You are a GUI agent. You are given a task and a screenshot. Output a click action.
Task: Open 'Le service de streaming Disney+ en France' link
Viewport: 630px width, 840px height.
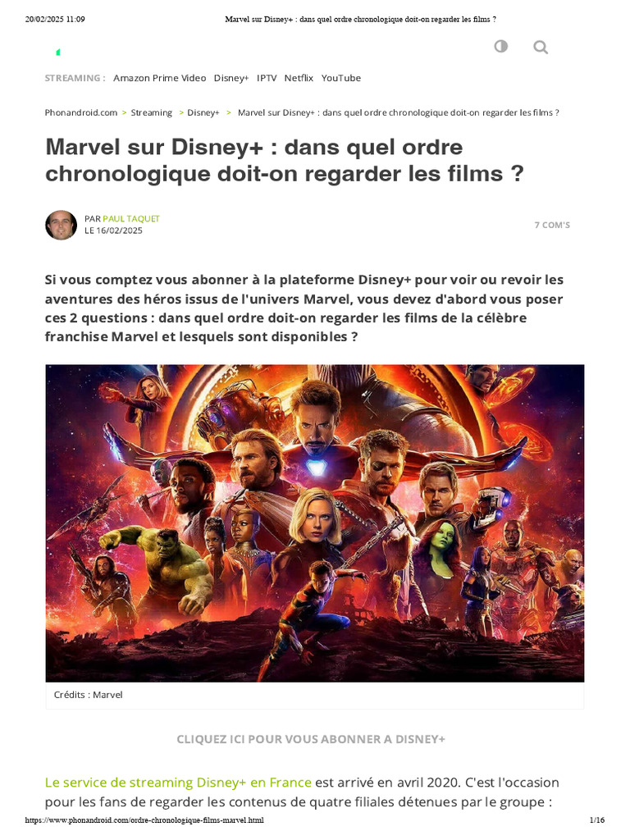[178, 783]
